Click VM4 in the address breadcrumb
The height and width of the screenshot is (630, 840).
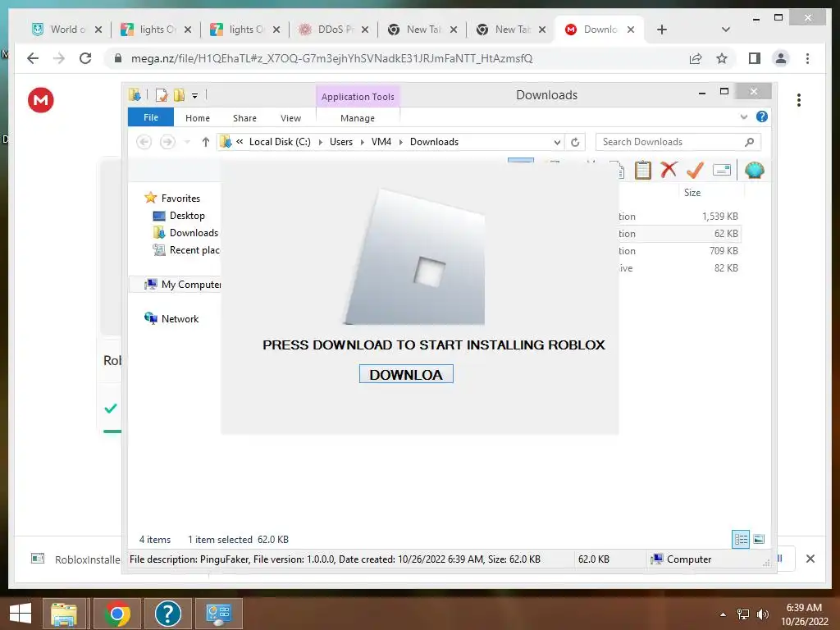pyautogui.click(x=381, y=142)
